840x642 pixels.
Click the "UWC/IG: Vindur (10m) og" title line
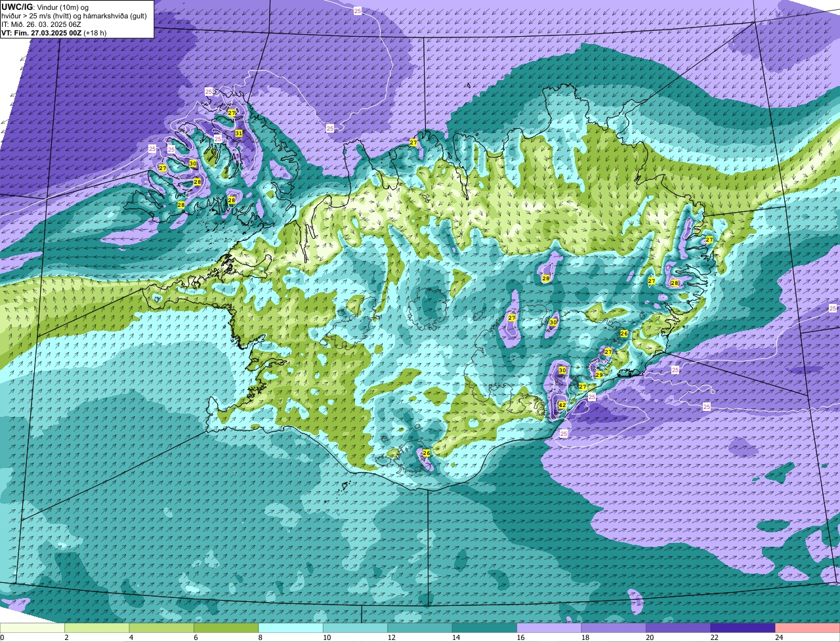45,7
